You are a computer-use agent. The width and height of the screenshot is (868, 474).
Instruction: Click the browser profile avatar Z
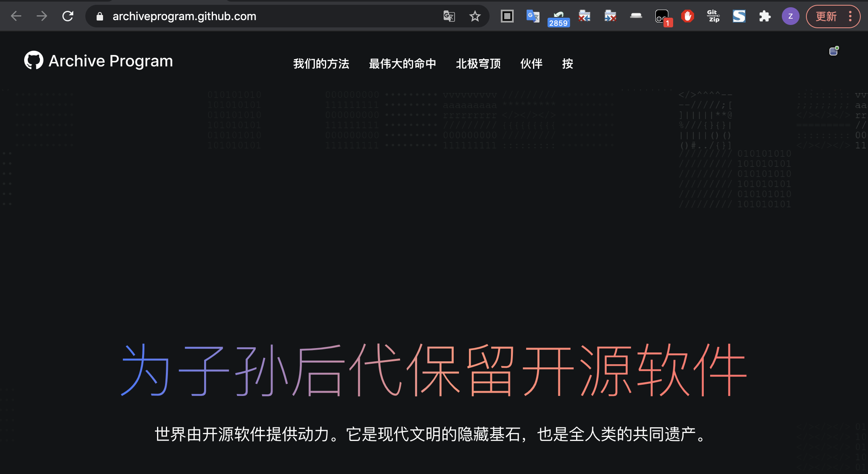tap(790, 16)
